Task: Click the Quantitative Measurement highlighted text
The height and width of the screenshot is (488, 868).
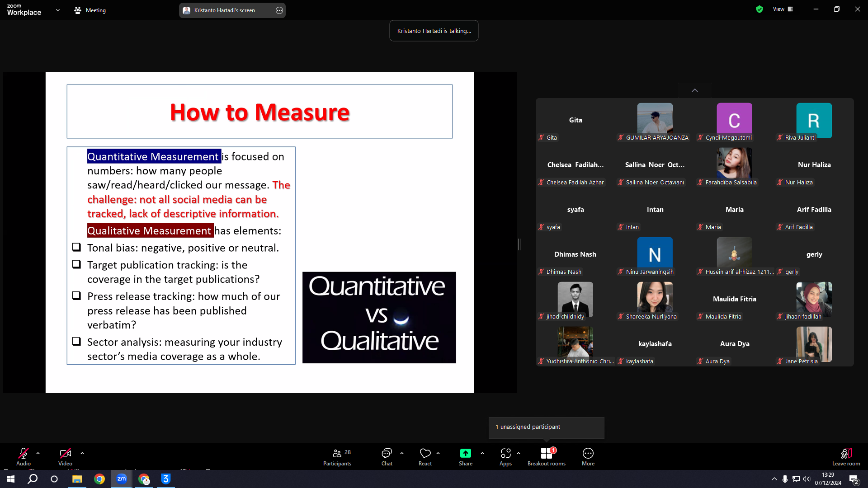Action: coord(154,156)
